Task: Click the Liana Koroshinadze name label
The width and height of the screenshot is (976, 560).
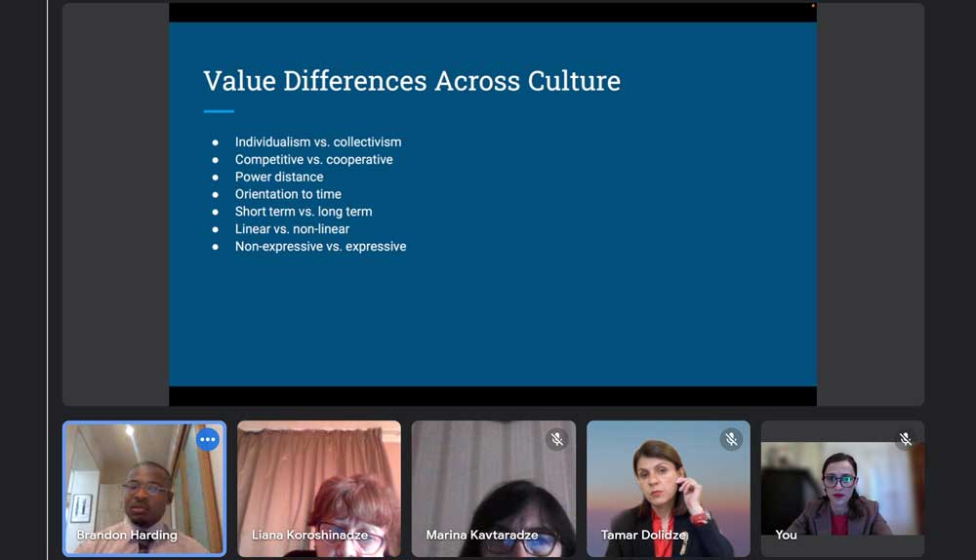Action: 309,535
